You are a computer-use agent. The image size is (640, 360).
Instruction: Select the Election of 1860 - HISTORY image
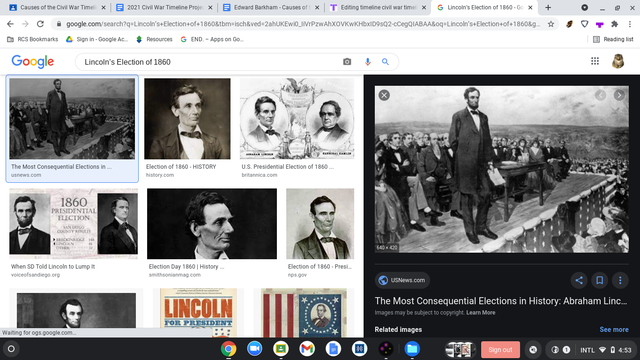(x=187, y=119)
